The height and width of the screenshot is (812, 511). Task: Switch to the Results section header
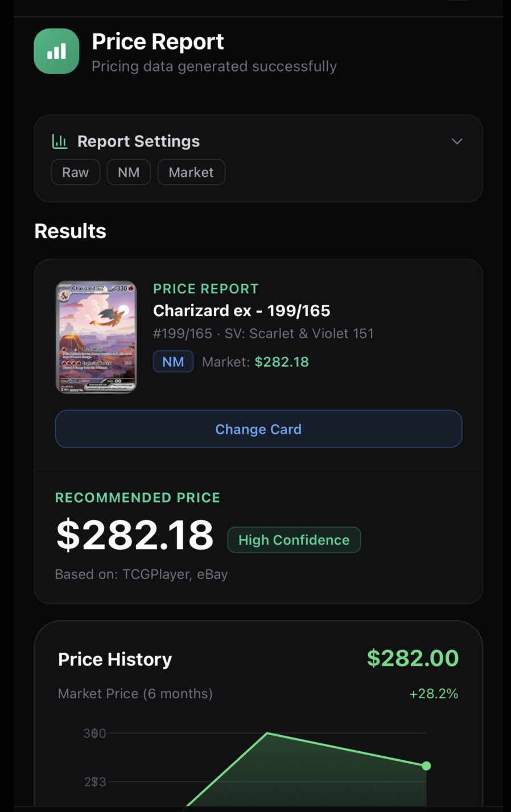(70, 231)
